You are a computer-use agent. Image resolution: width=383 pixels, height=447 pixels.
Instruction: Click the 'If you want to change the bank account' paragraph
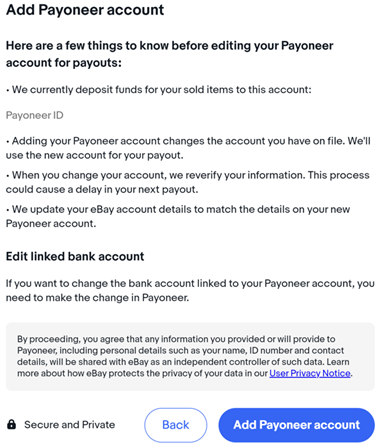click(190, 290)
